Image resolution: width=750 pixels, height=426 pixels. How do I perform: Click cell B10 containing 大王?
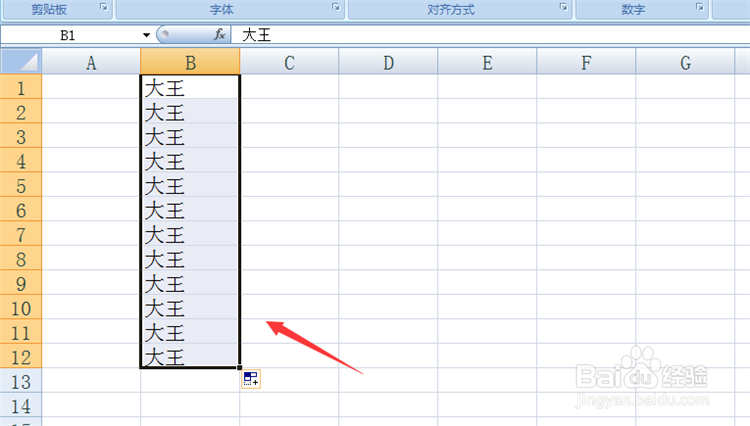[x=190, y=307]
